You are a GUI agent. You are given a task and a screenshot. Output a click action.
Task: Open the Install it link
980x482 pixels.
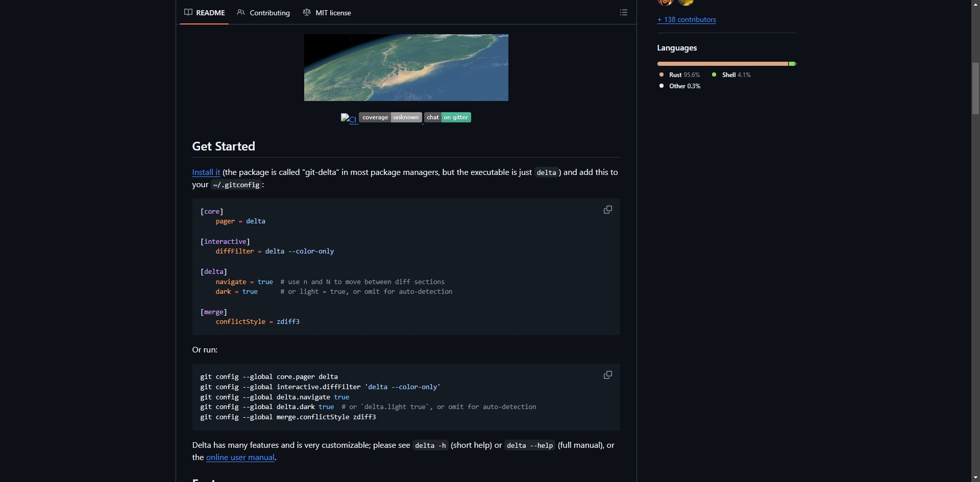[206, 172]
